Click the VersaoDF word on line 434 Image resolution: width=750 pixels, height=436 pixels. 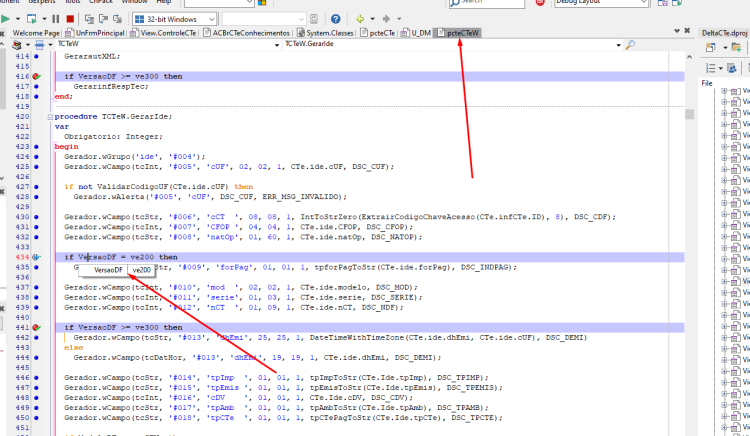[x=97, y=257]
